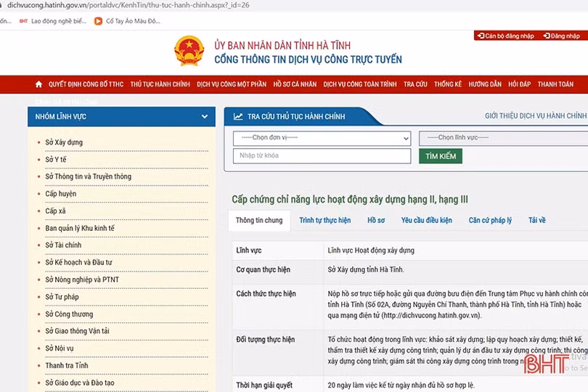588x392 pixels.
Task: Open the Cổ Tay Áo Màu Đỏ bookmark
Action: pos(128,21)
